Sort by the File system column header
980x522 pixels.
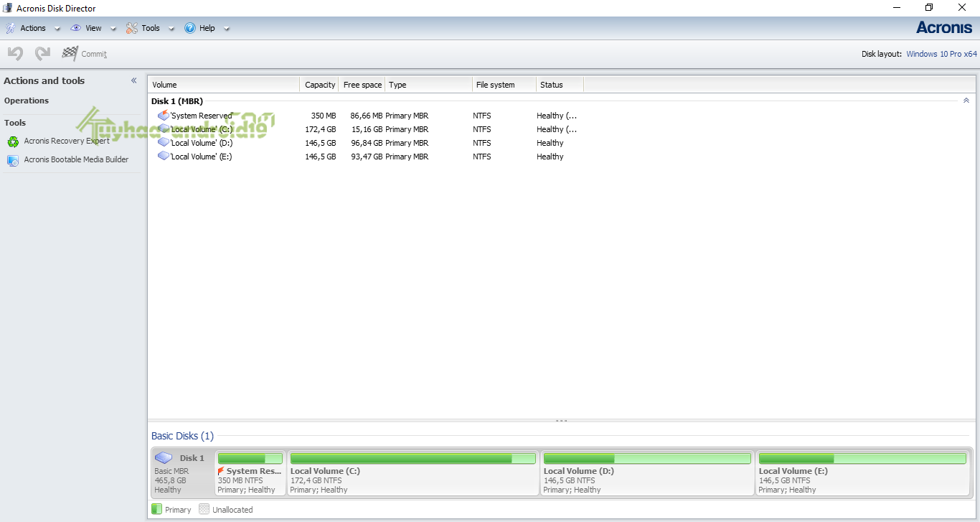504,85
